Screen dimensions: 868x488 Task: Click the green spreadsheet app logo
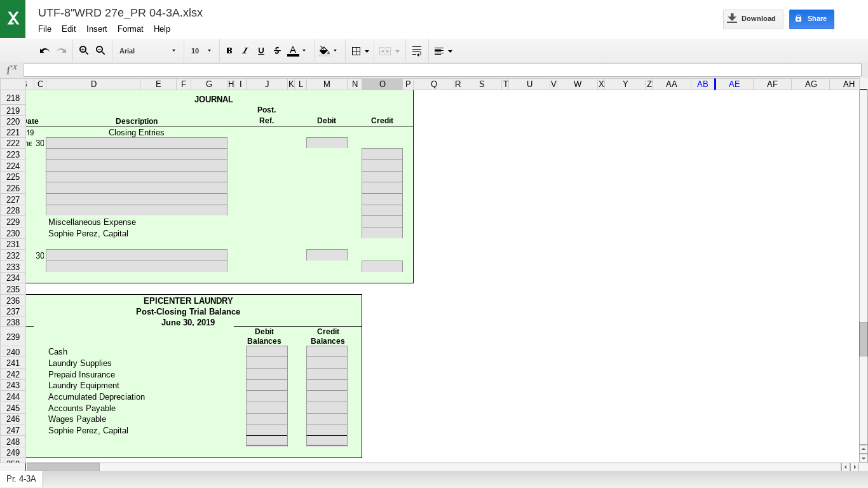13,19
